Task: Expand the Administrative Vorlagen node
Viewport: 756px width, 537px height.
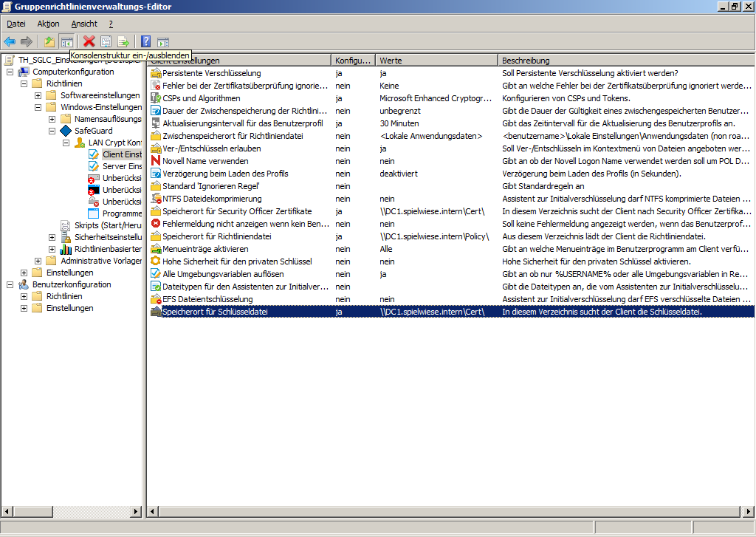Action: click(x=38, y=261)
